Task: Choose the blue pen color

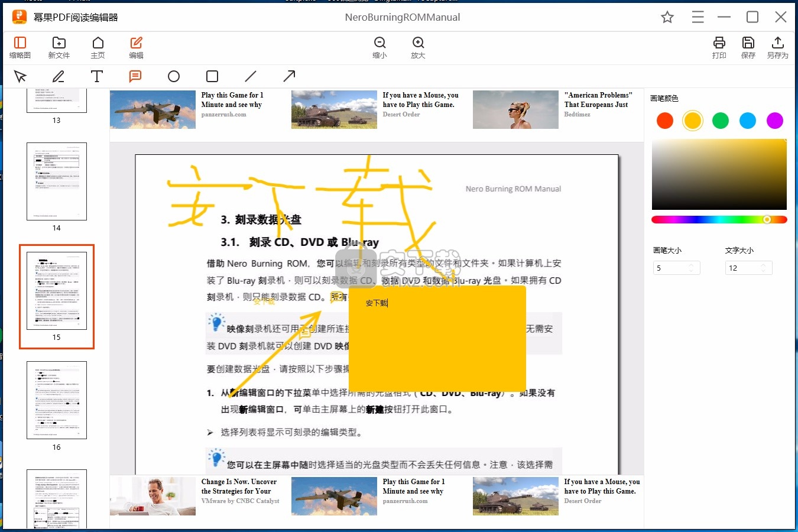Action: click(748, 121)
